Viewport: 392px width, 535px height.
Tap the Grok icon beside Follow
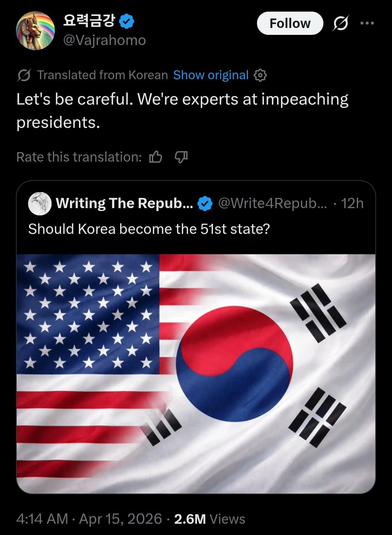(341, 23)
